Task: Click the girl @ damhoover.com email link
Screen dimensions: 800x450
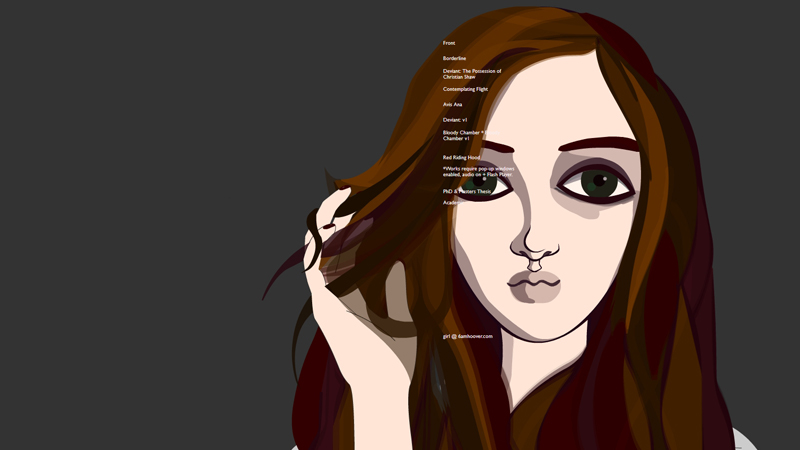Action: [x=468, y=336]
